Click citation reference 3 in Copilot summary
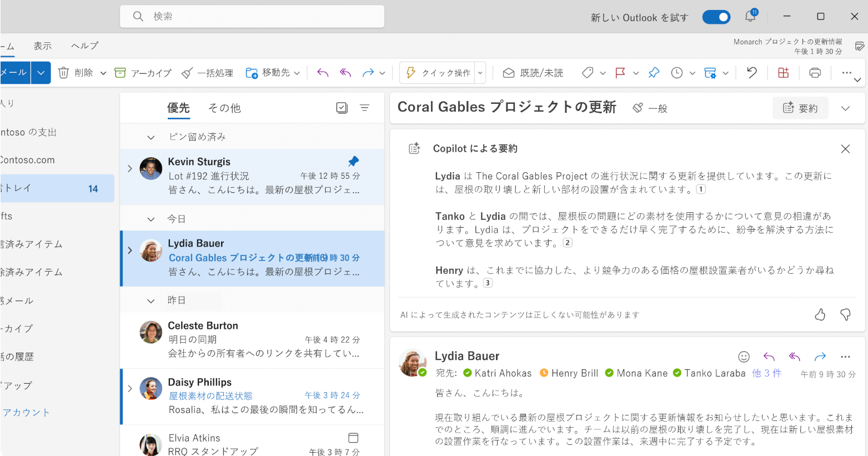The image size is (868, 456). (488, 283)
